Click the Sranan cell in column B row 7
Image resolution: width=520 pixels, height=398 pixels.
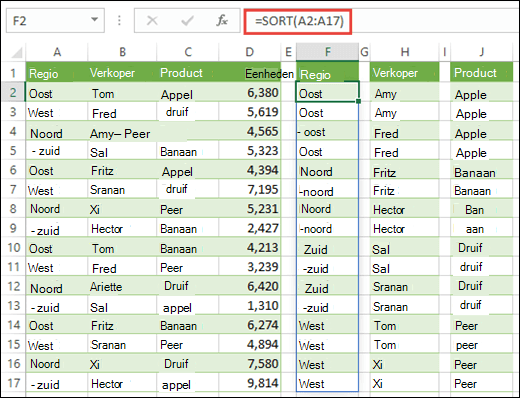click(122, 189)
